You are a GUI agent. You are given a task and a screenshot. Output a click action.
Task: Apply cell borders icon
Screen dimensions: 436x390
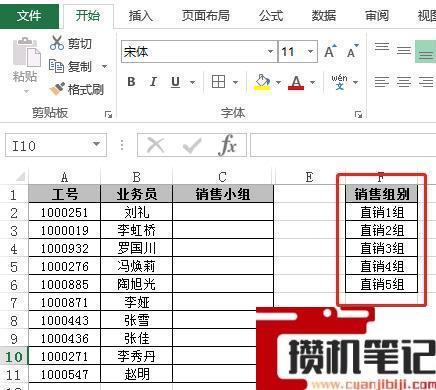[219, 82]
